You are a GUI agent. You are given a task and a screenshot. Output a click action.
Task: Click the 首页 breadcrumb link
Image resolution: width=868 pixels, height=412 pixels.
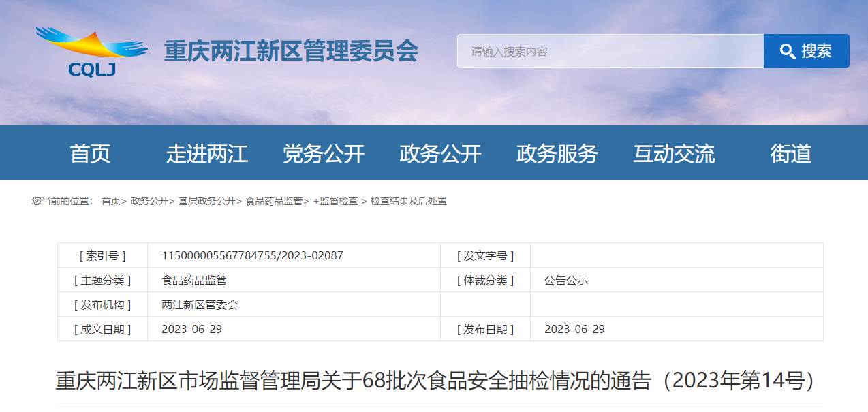click(110, 201)
